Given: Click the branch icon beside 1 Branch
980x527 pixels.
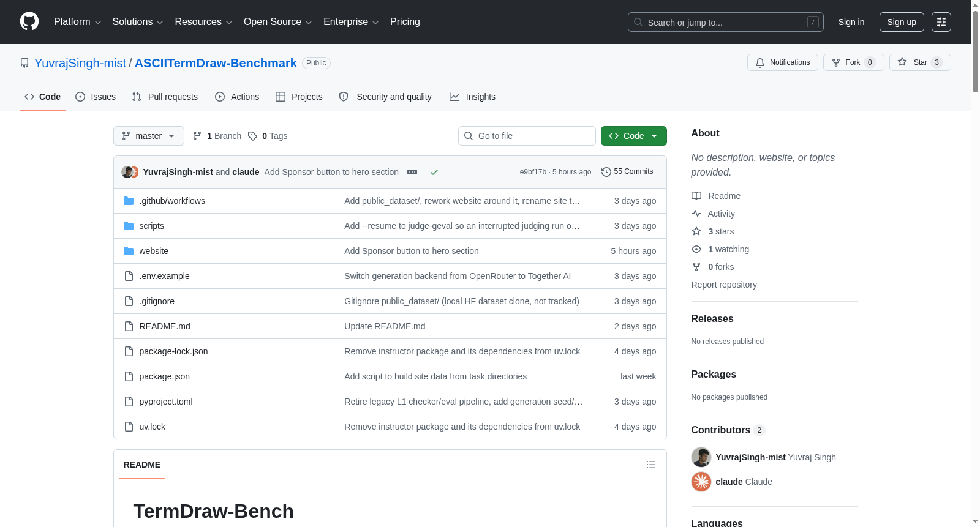Looking at the screenshot, I should click(x=197, y=136).
